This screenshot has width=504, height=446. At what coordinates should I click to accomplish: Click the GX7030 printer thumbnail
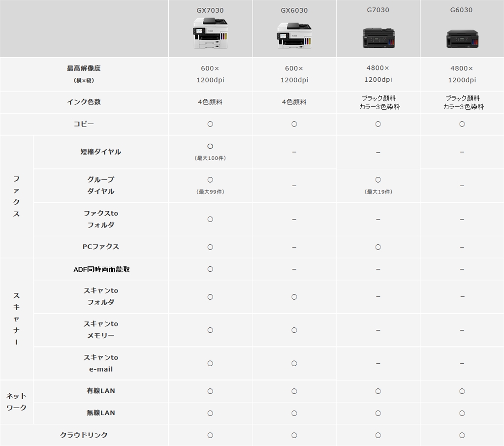210,34
